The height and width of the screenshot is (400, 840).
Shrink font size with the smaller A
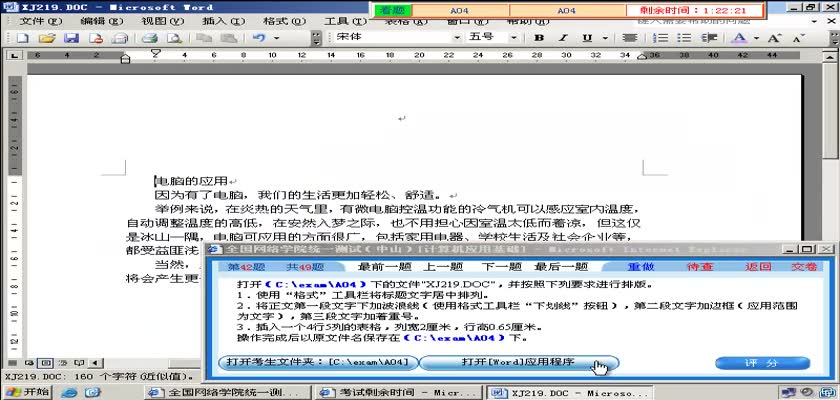point(798,38)
